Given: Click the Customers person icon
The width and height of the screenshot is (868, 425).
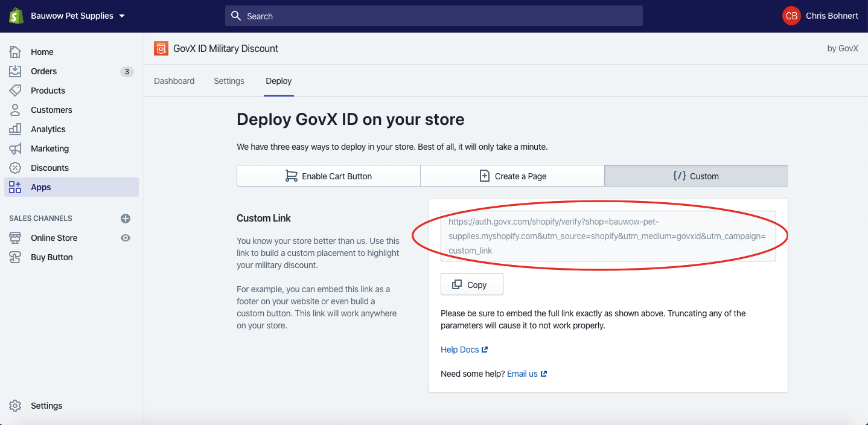Looking at the screenshot, I should point(15,110).
